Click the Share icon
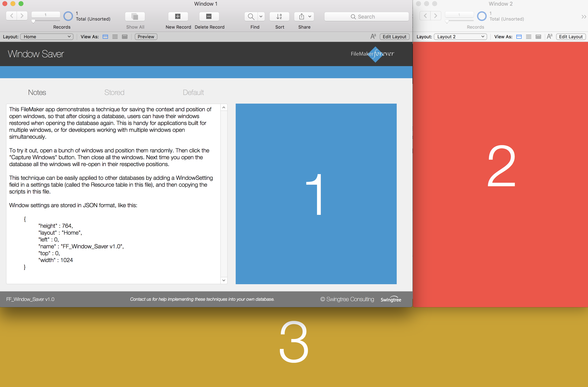Screen dimensions: 588x387 coord(304,17)
